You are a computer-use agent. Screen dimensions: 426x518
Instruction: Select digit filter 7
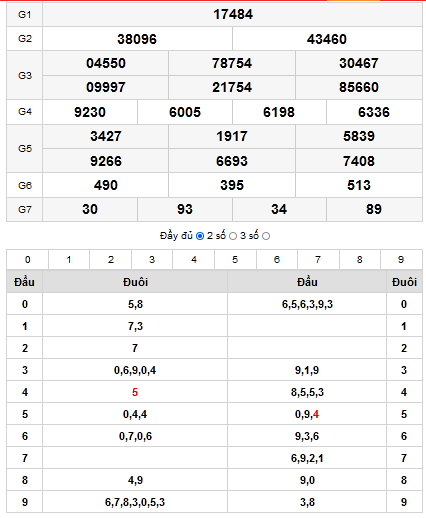318,259
